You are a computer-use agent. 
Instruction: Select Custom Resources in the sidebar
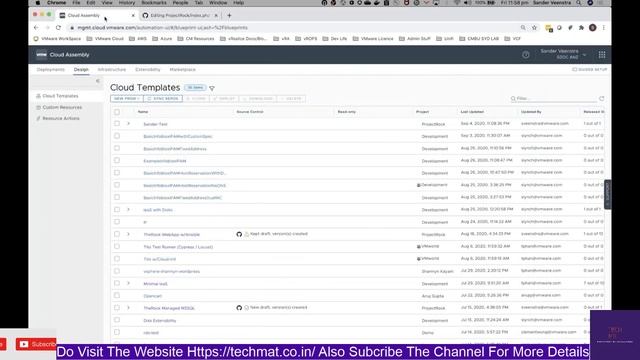[x=62, y=107]
